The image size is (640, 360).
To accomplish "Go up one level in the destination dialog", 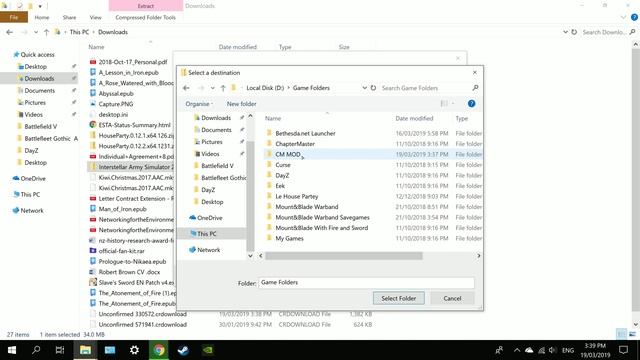I will click(x=223, y=88).
